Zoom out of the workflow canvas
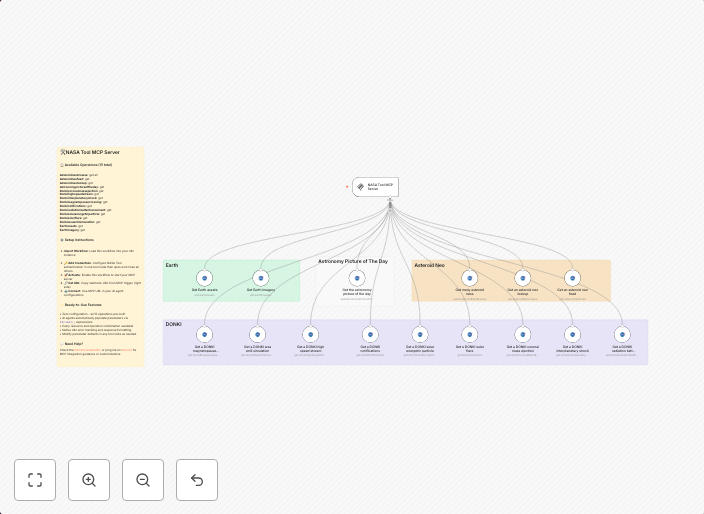 tap(143, 480)
